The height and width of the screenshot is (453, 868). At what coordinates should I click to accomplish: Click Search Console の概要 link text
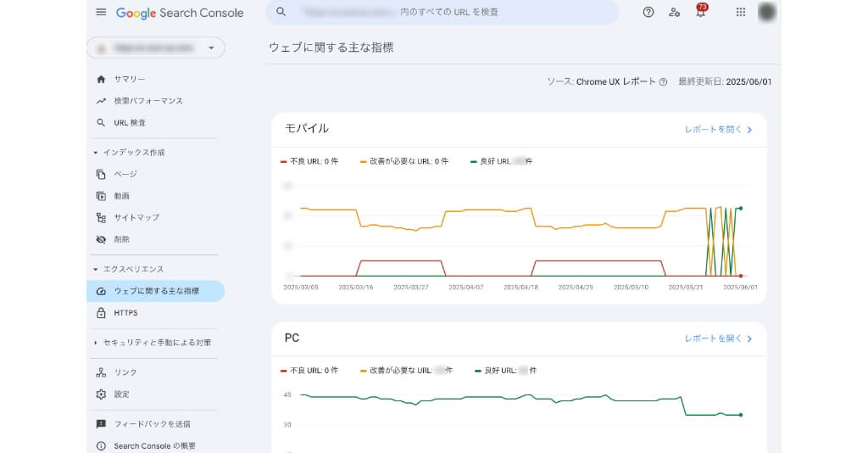[154, 446]
